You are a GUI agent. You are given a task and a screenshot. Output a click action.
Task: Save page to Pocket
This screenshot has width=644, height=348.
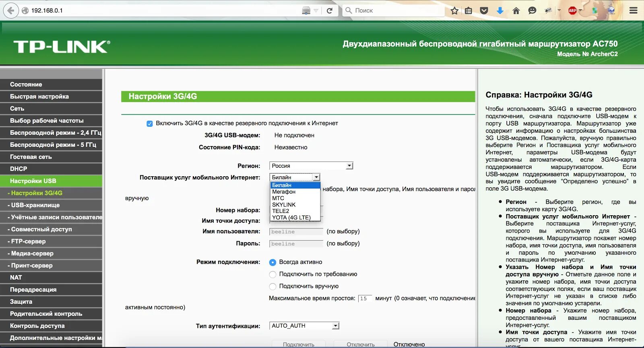[x=484, y=10]
